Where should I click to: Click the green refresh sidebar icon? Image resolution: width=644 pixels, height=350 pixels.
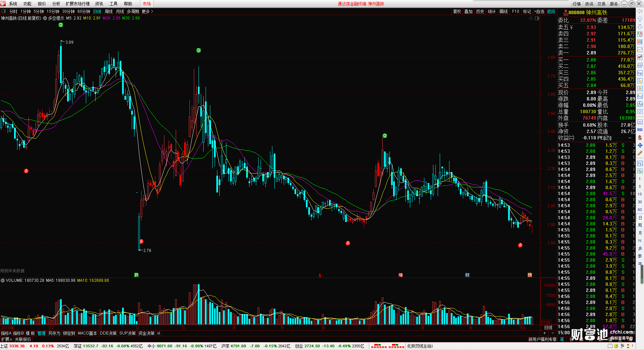pos(640,171)
